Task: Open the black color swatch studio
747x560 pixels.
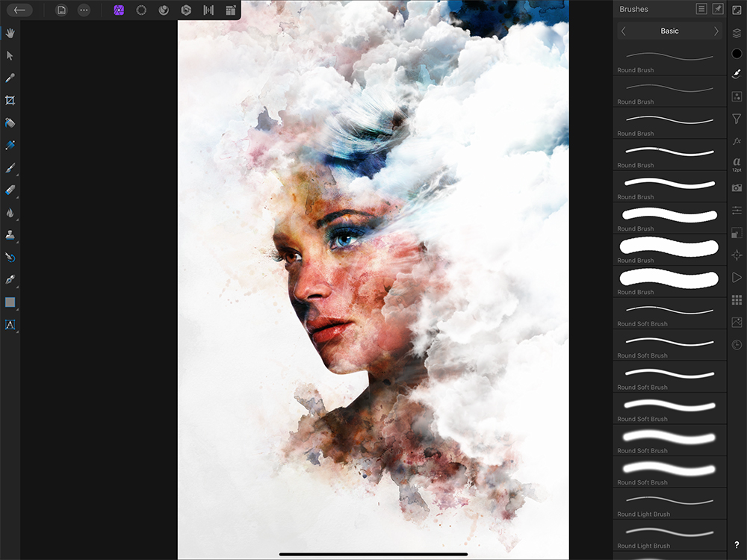Action: [x=737, y=54]
